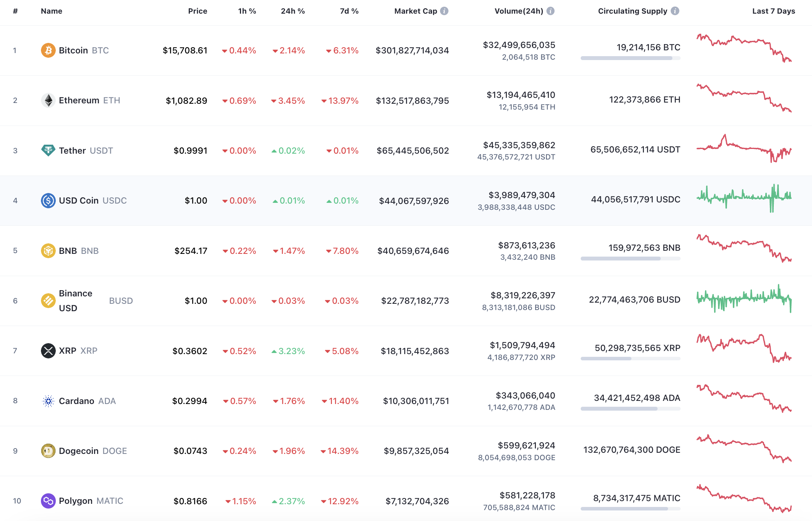Open the Market Cap info tooltip
The image size is (812, 521).
(x=443, y=11)
